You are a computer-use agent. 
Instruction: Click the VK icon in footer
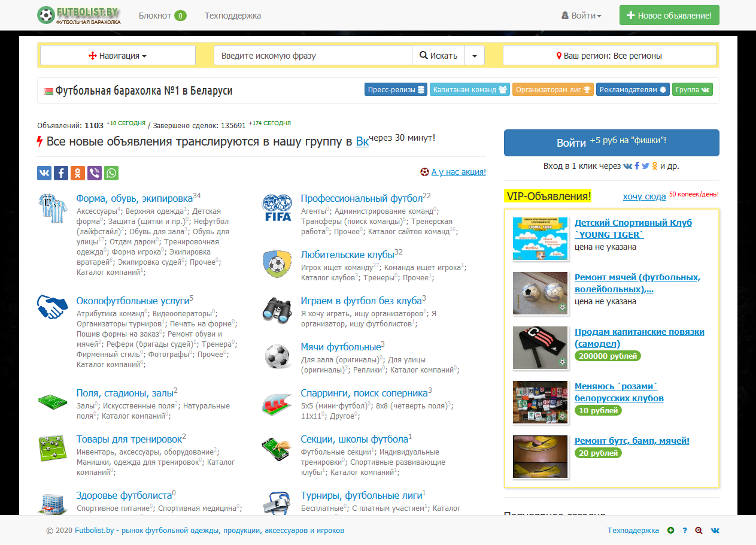715,531
